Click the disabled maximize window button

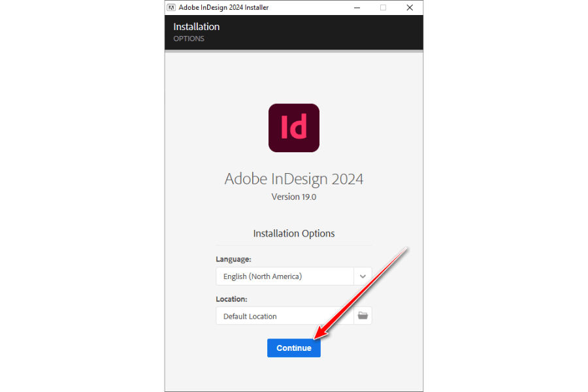[x=383, y=8]
